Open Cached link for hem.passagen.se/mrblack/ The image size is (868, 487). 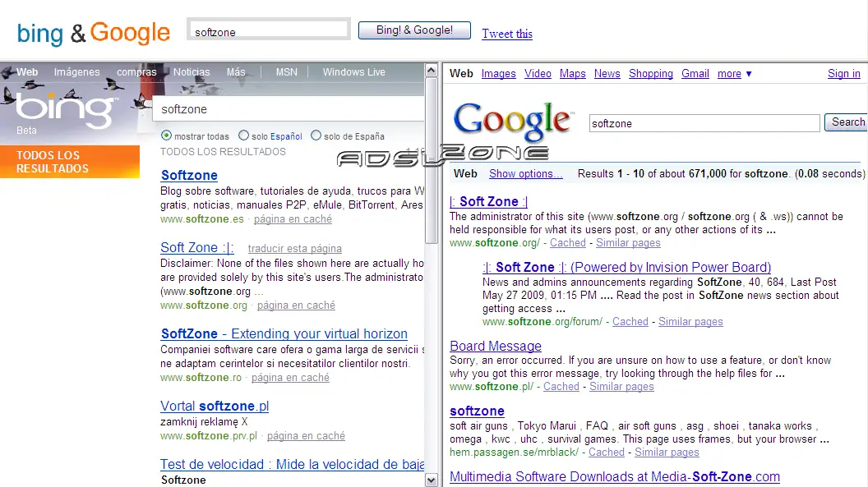point(606,453)
